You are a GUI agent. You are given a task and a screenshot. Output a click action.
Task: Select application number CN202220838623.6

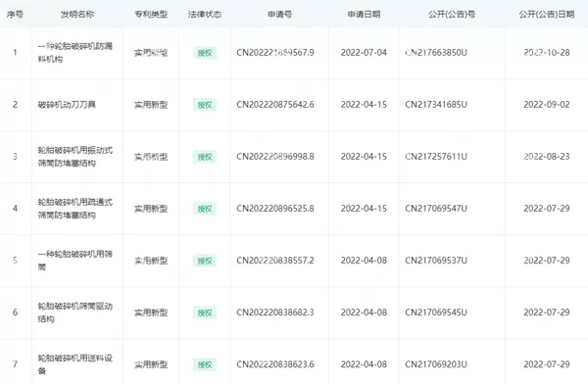[x=275, y=364]
